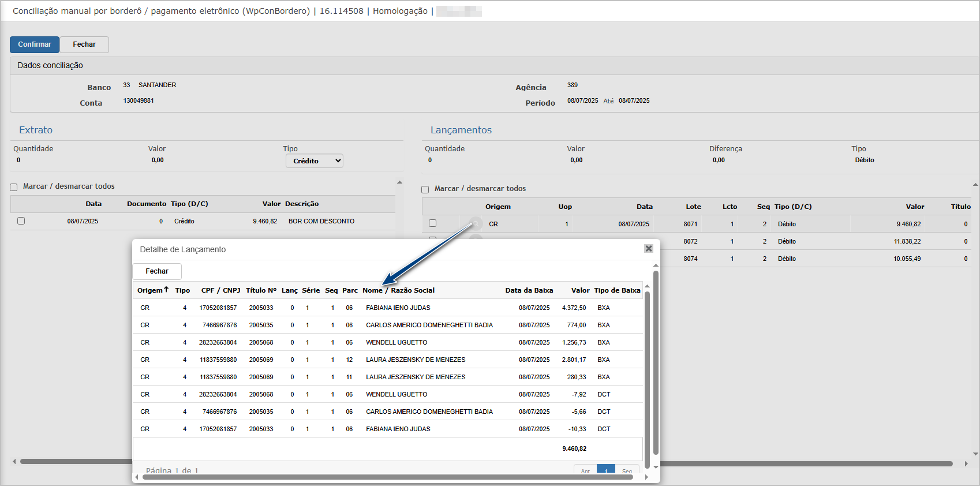The height and width of the screenshot is (486, 980).
Task: Click the main page horizontal scroll left arrow
Action: (x=14, y=462)
